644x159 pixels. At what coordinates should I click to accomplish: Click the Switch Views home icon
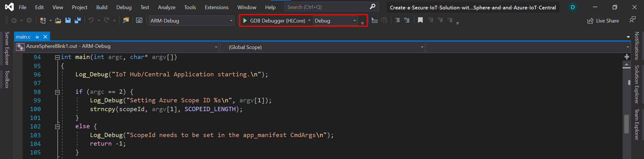[139, 21]
